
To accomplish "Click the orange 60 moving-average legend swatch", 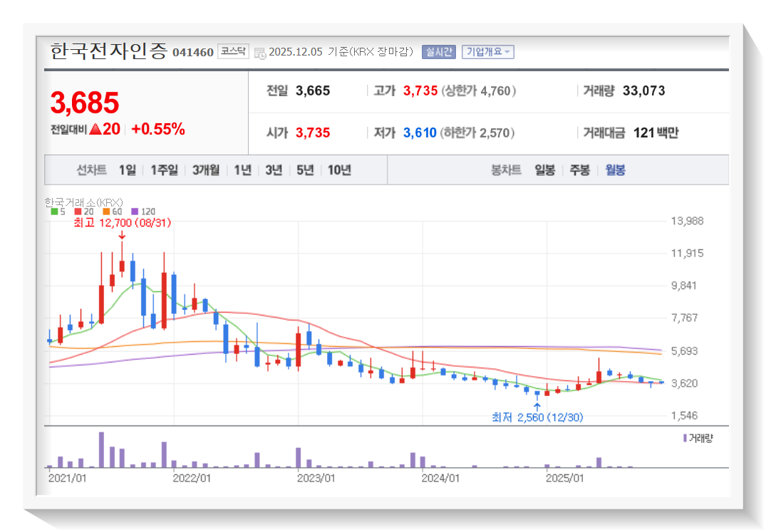I will pyautogui.click(x=106, y=212).
